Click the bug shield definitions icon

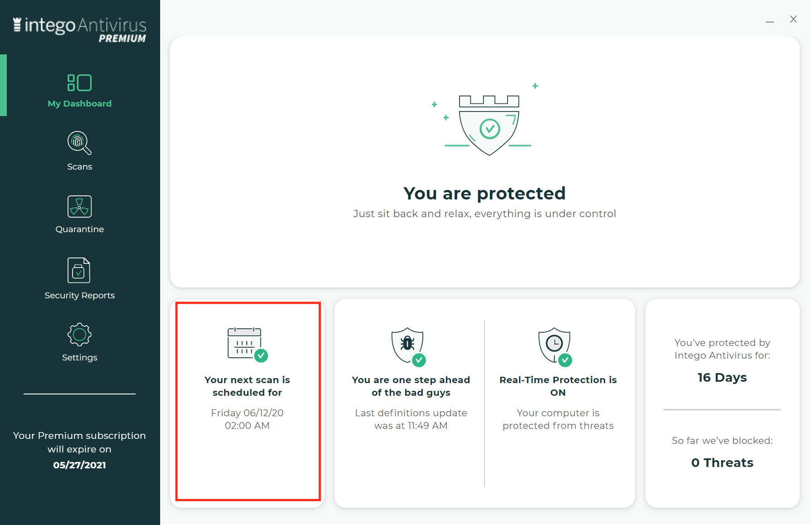coord(408,347)
